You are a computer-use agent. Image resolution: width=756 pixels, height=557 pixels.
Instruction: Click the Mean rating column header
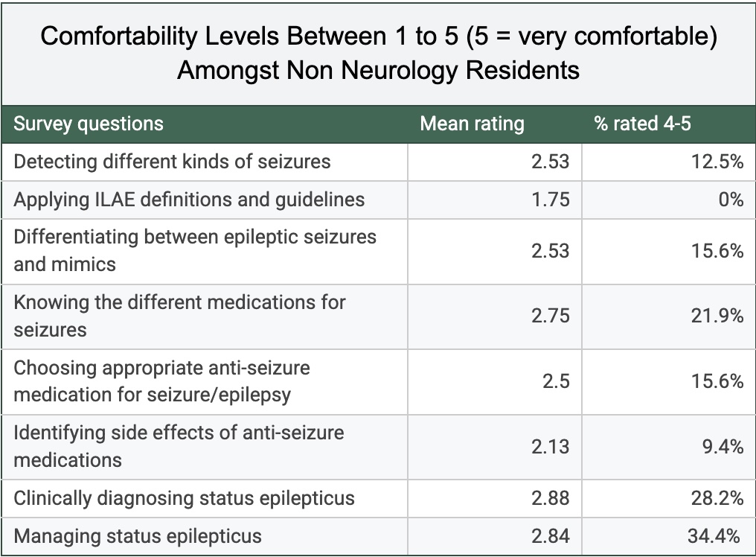click(x=472, y=124)
